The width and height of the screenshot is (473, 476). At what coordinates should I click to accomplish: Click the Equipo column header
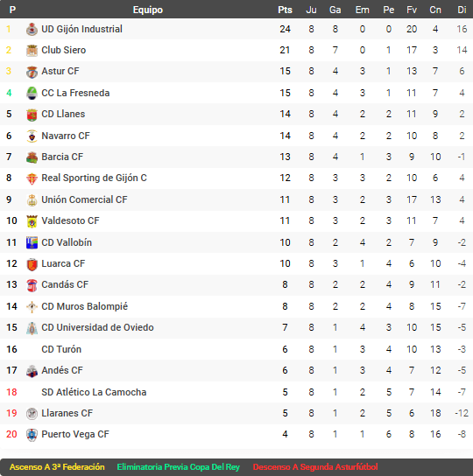[148, 10]
